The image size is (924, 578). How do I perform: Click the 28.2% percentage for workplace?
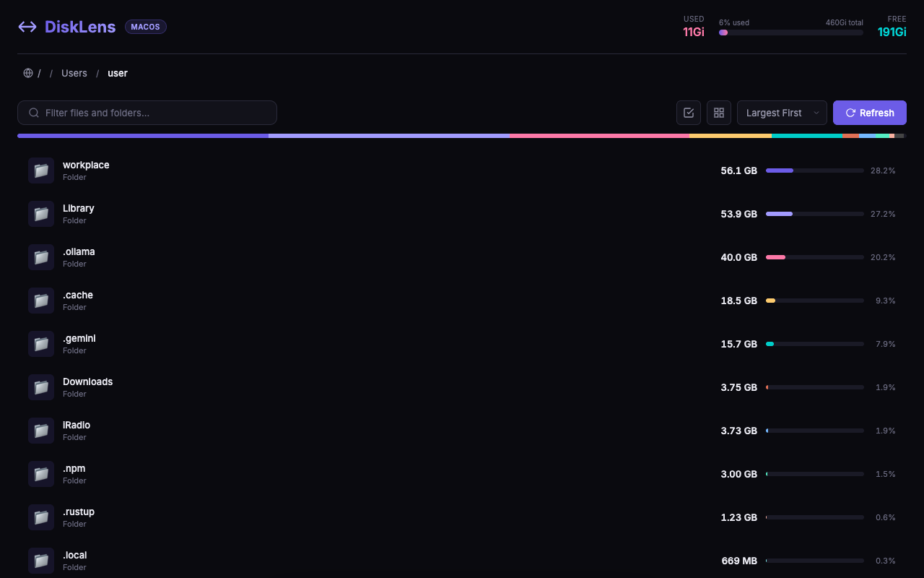(x=883, y=171)
